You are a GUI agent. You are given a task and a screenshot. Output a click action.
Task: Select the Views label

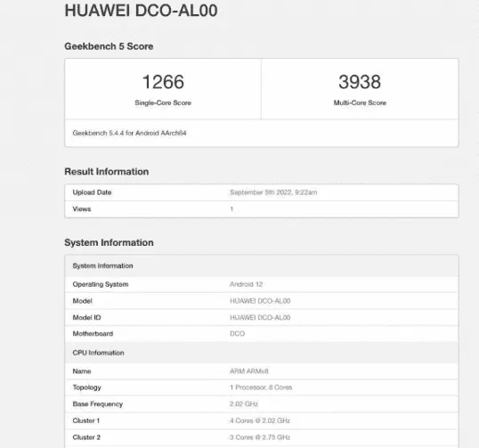pos(82,209)
